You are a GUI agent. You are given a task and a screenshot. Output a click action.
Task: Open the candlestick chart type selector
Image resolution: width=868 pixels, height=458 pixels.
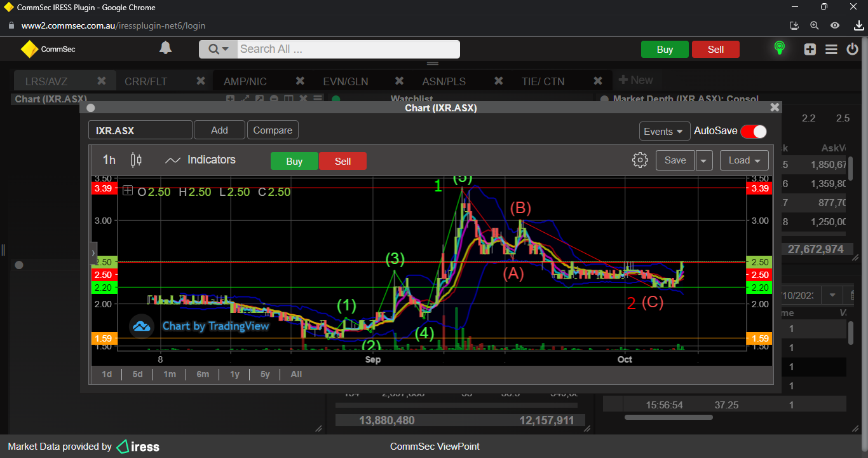pyautogui.click(x=135, y=160)
